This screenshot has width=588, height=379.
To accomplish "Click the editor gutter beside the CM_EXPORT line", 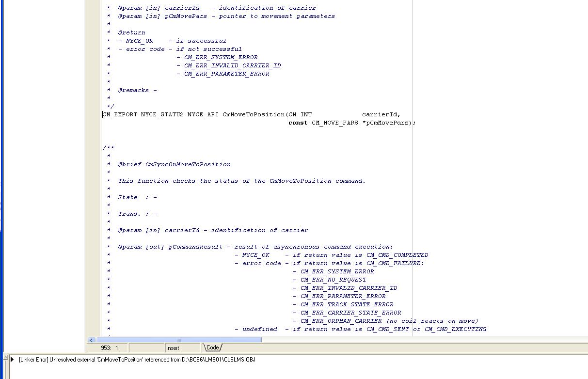I will [x=94, y=115].
